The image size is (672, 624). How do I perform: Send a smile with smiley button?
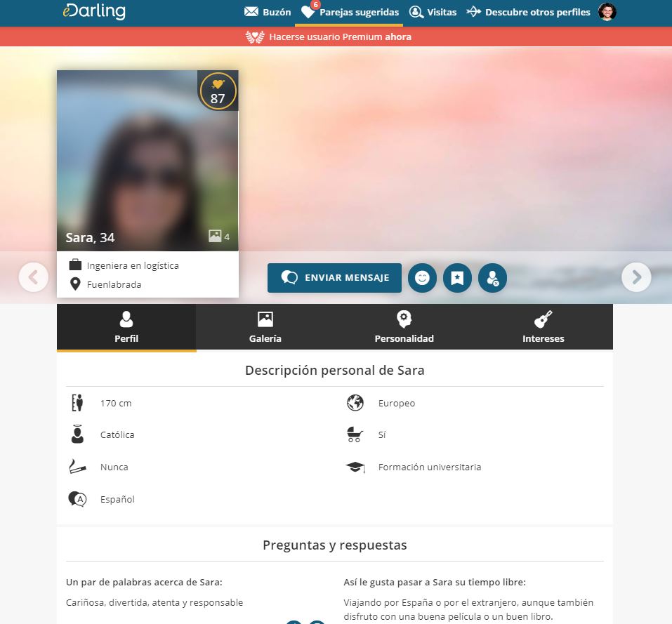[x=422, y=278]
